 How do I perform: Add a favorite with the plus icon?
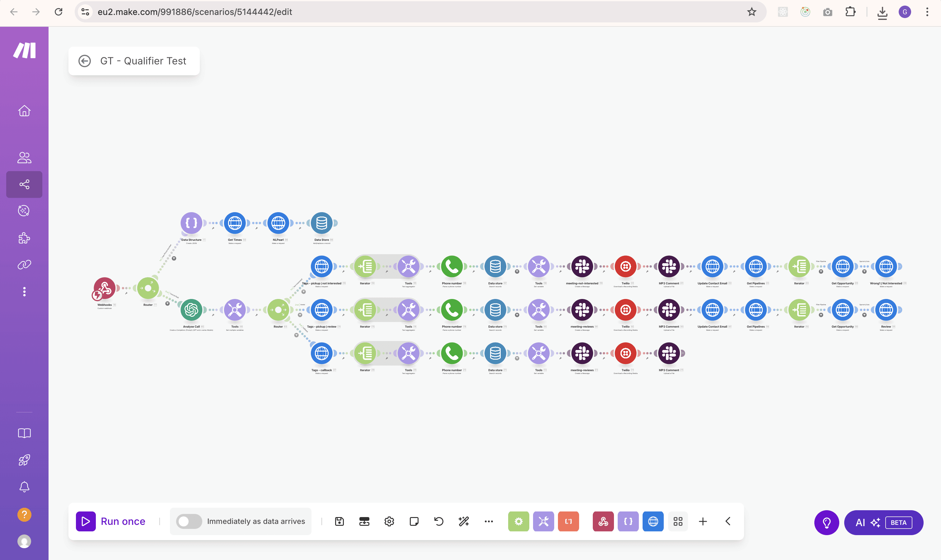[702, 521]
